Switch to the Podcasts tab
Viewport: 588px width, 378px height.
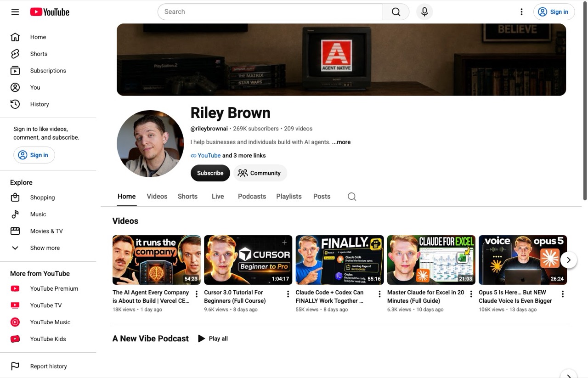(x=252, y=197)
